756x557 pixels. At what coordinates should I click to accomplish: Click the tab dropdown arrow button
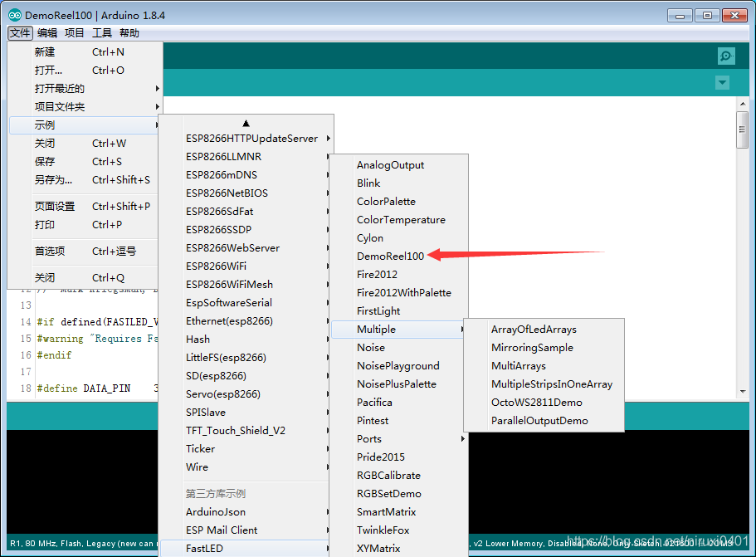click(722, 82)
